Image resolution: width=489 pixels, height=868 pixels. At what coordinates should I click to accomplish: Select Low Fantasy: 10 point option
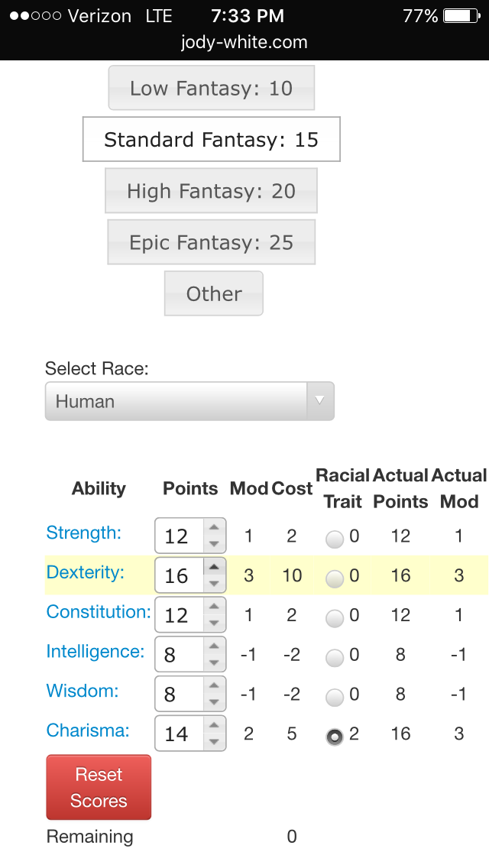coord(211,89)
